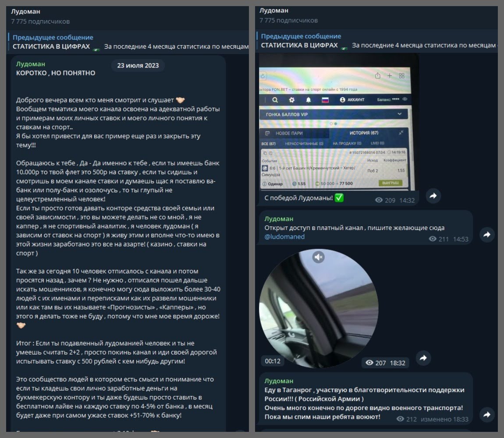Play the round video message thumbnail
This screenshot has width=504, height=438.
(x=318, y=309)
